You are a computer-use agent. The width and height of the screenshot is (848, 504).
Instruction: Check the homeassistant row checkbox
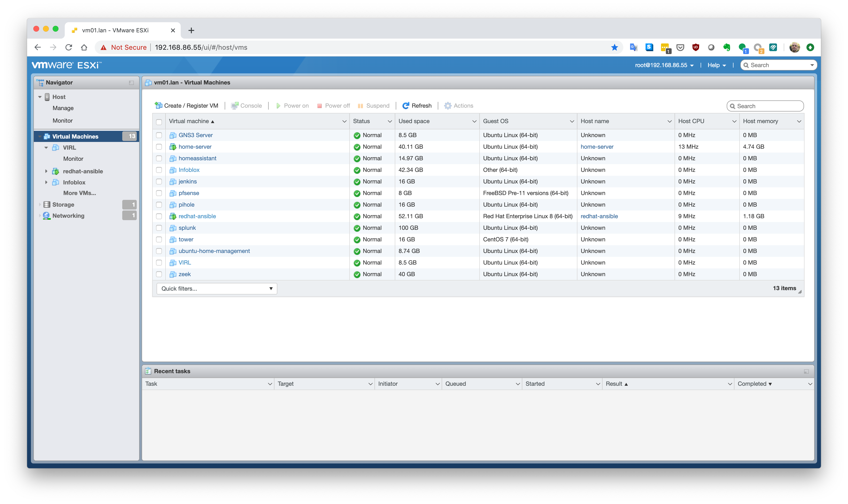(159, 158)
